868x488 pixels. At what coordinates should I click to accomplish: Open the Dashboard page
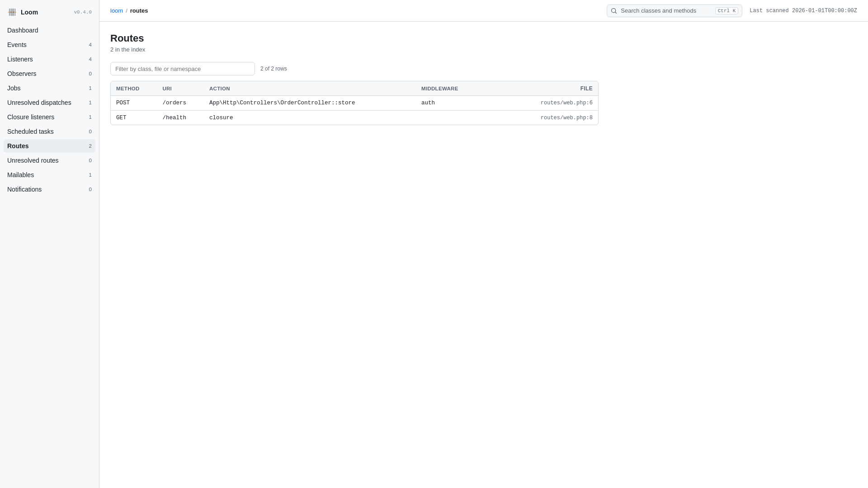click(x=49, y=30)
